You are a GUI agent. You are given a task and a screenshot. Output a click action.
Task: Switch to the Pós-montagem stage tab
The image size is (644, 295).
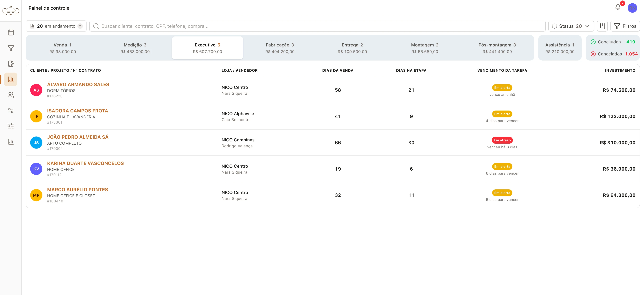point(497,48)
